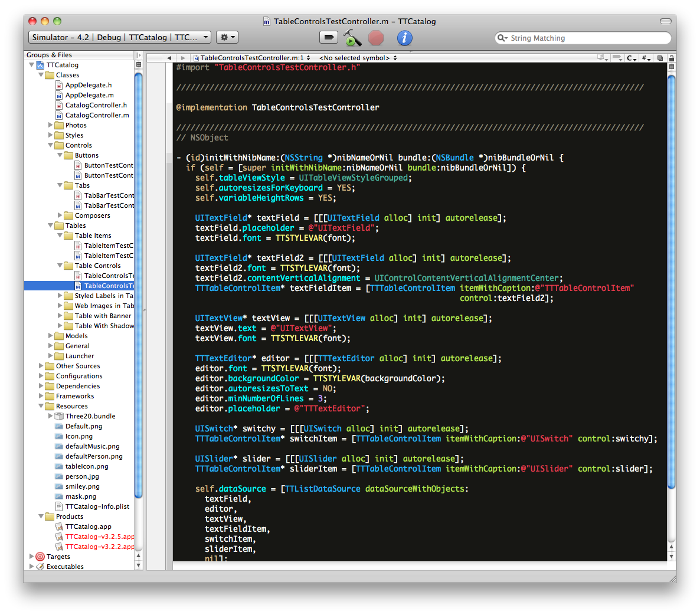Select tableIcon.png image file

click(87, 466)
